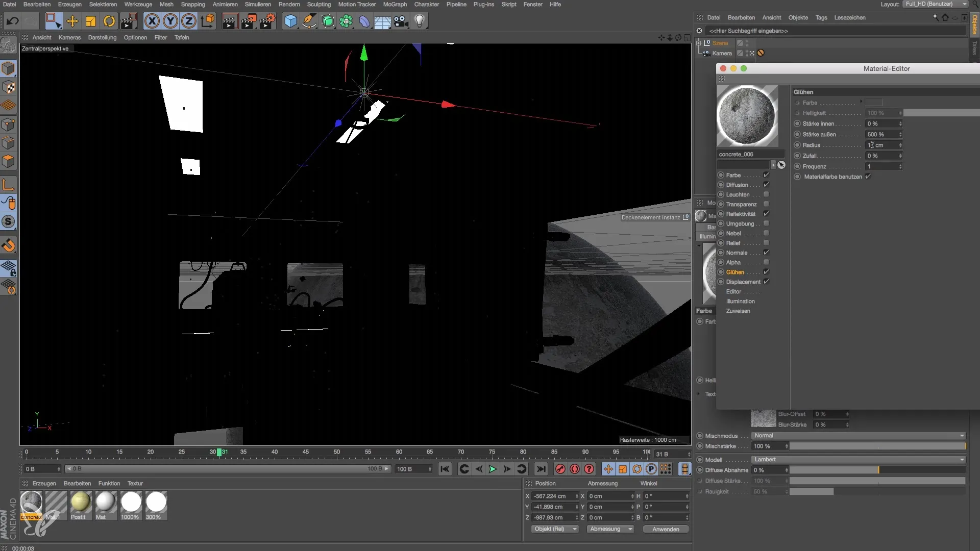The width and height of the screenshot is (980, 551).
Task: Open the Modell Lambert dropdown
Action: (859, 460)
